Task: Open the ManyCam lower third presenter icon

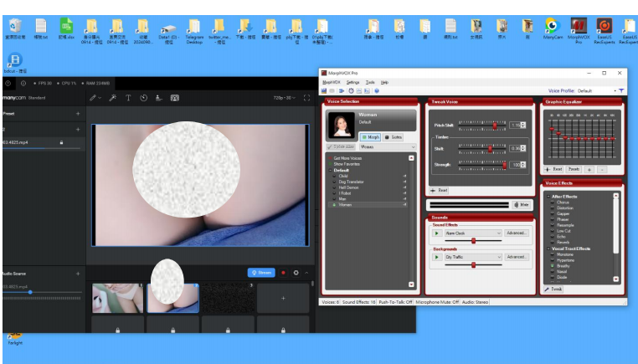Action: pos(159,98)
